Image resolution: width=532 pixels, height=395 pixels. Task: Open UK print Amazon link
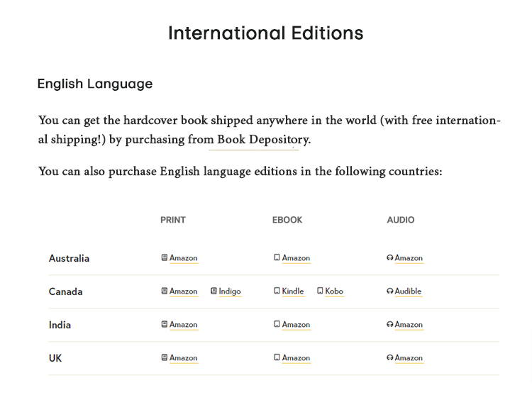click(184, 357)
